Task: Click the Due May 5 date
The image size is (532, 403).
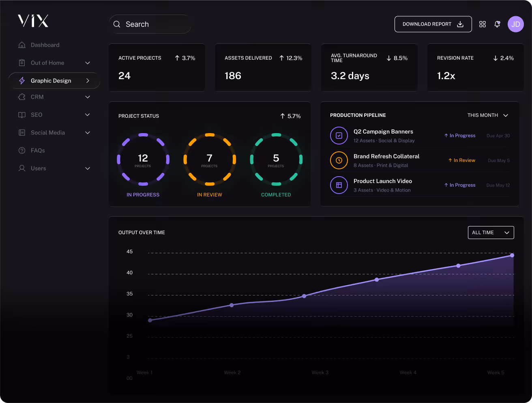Action: 499,160
